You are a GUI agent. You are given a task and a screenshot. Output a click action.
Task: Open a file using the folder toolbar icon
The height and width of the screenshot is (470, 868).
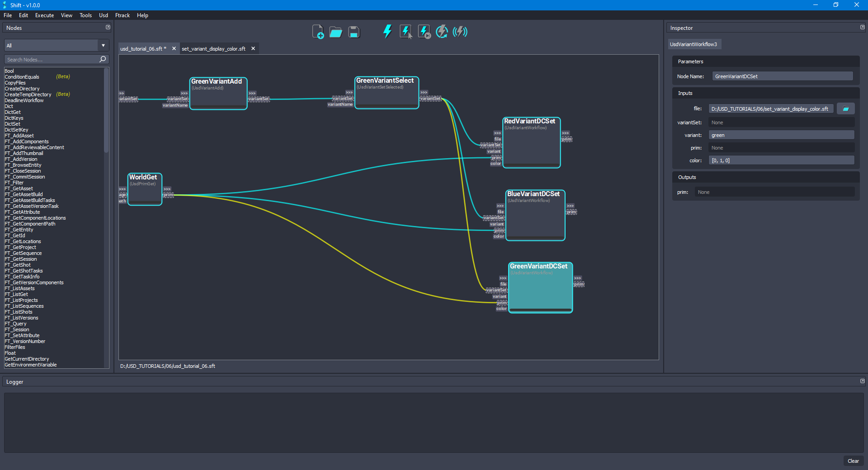(x=335, y=32)
